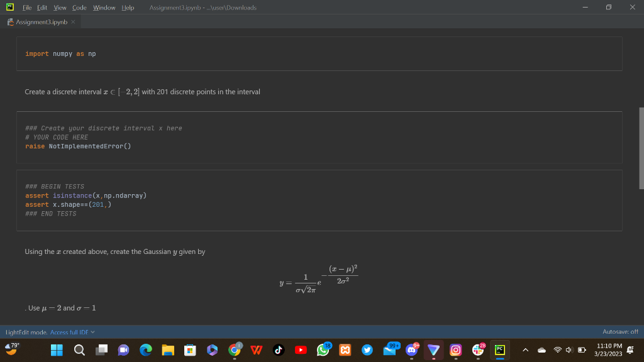Select the Assignment3.ipynb tab
Screen dimensions: 644x362
coord(41,20)
